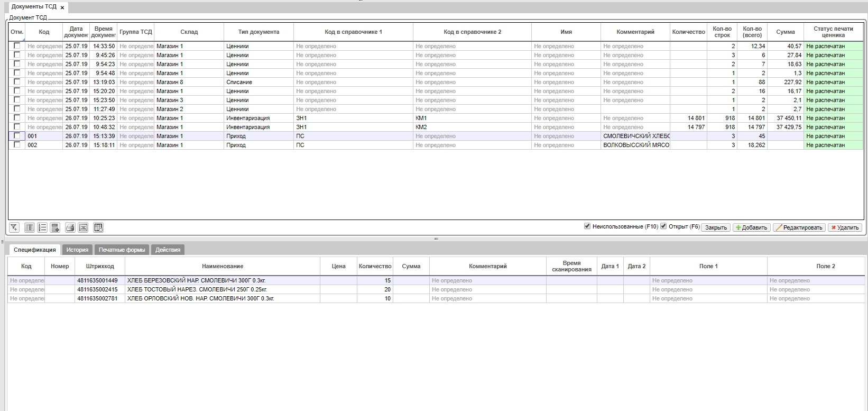Click the Excel export icon
This screenshot has width=868, height=411.
(83, 227)
